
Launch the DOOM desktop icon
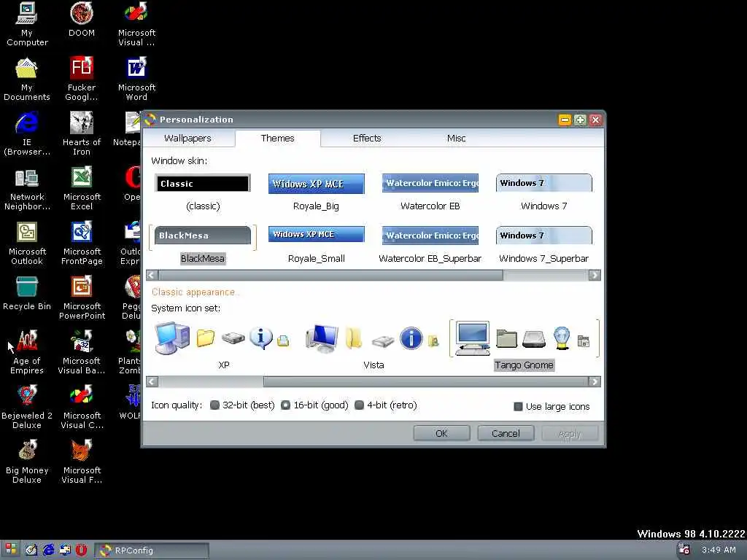pyautogui.click(x=82, y=20)
